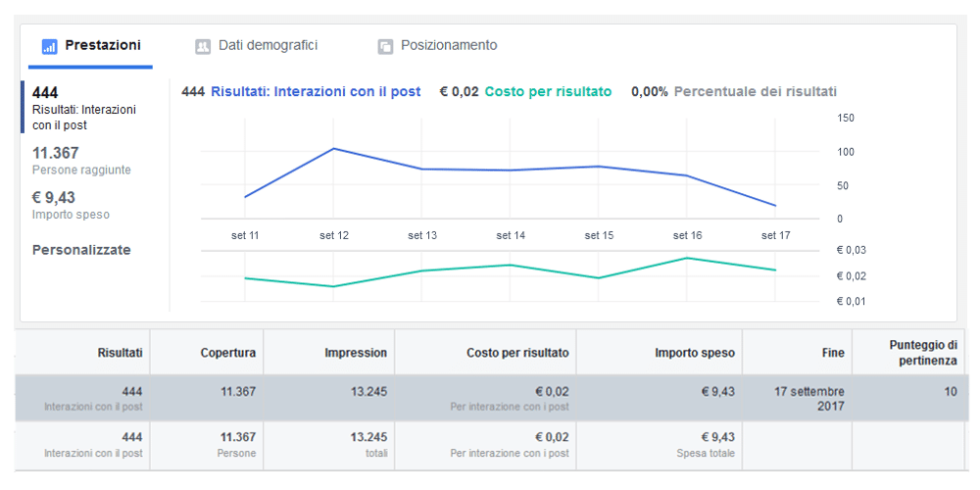Click the set 11 date on chart axis
Viewport: 980px width, 490px height.
(245, 235)
